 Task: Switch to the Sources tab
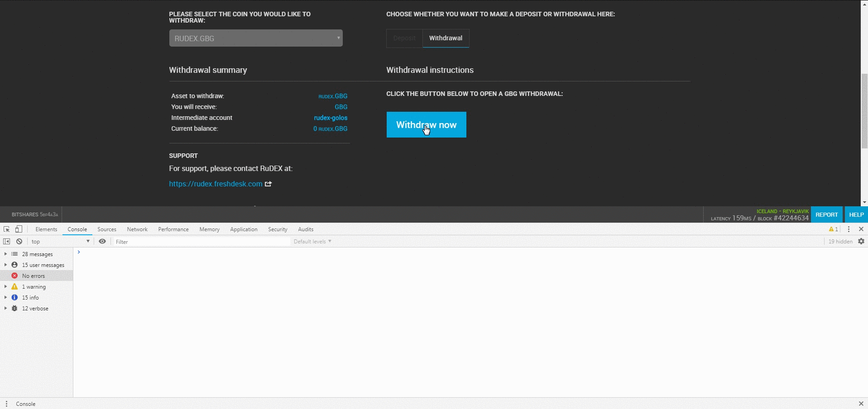107,229
